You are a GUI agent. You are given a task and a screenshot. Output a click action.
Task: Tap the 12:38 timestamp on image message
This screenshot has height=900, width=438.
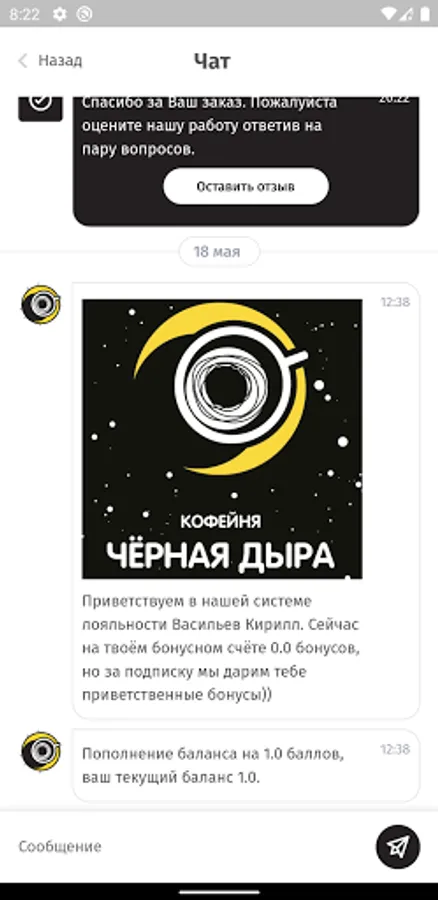[395, 302]
